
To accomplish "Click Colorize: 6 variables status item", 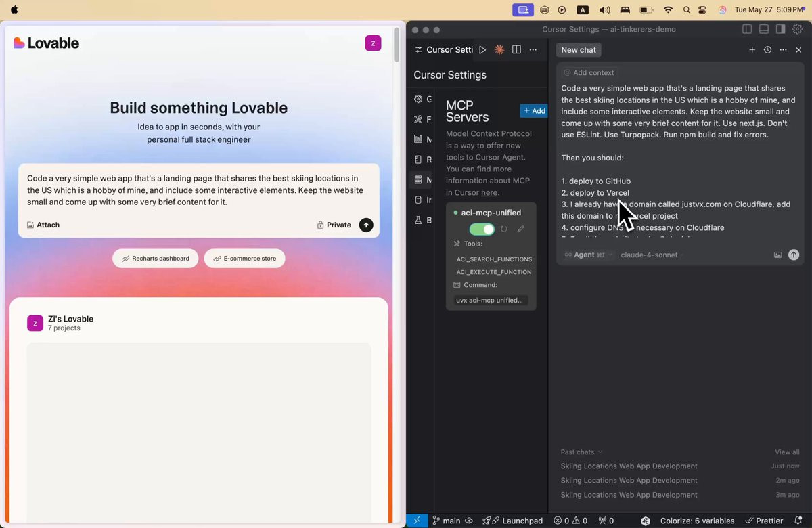I will (x=697, y=521).
